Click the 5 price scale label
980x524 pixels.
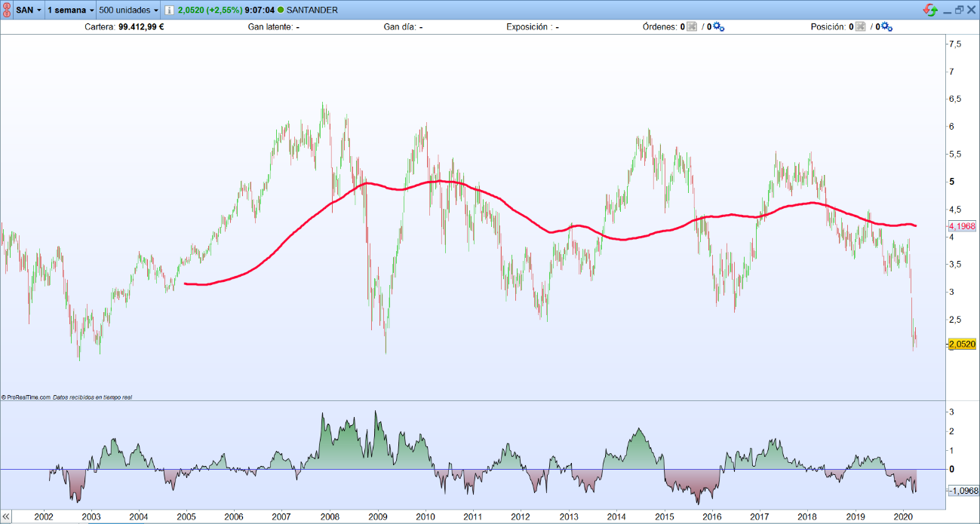(953, 182)
